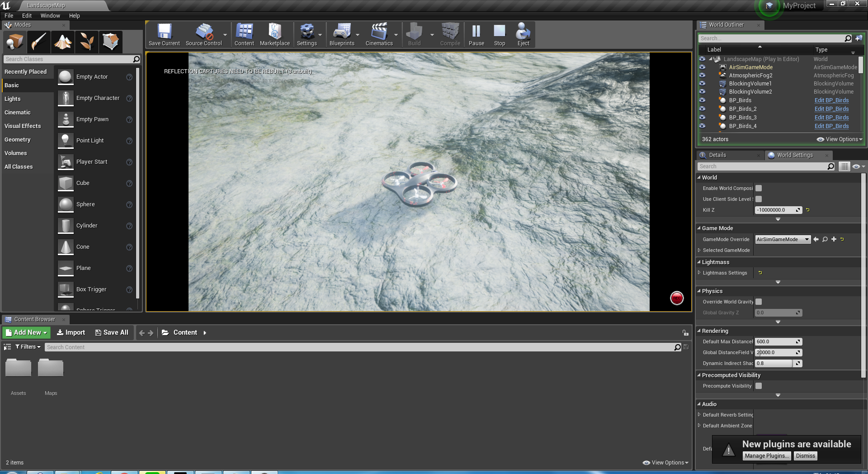Click Edit BP_Birds link for BP_Birds_3
Image resolution: width=868 pixels, height=474 pixels.
click(831, 118)
